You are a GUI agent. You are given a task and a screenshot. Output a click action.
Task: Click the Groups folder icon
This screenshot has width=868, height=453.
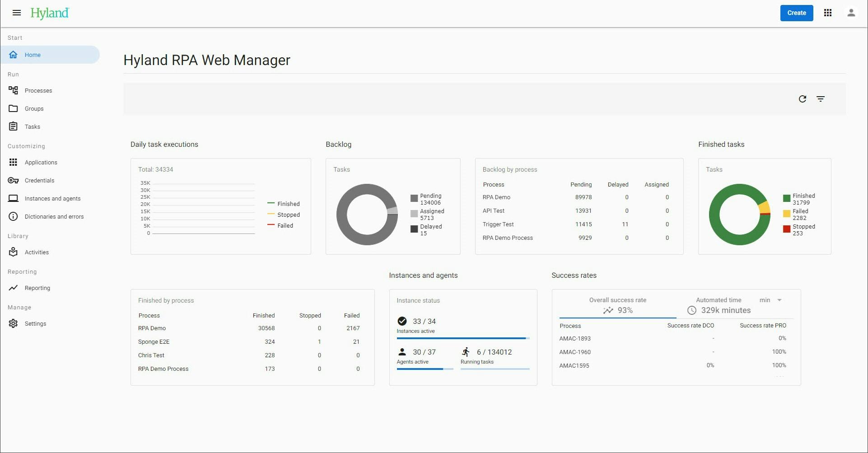click(13, 108)
